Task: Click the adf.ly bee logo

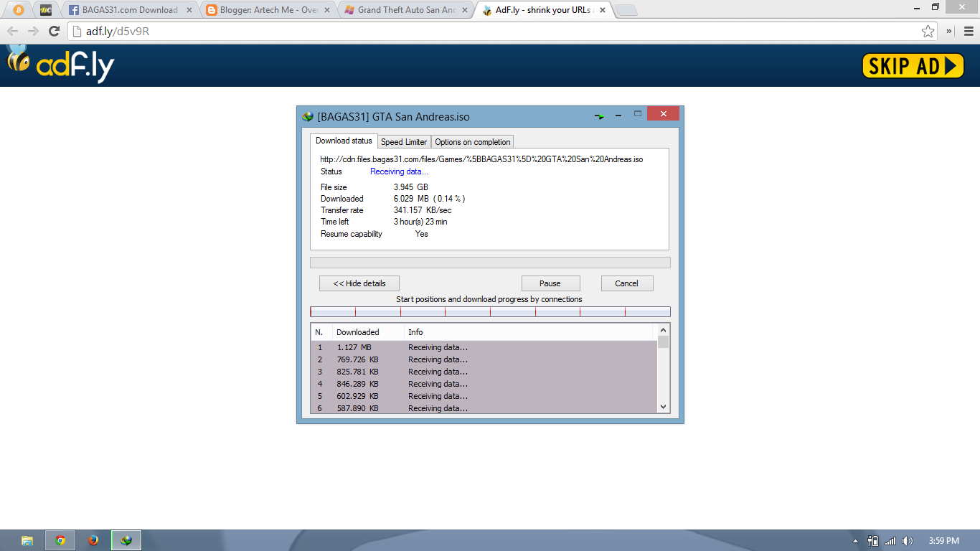Action: 60,65
